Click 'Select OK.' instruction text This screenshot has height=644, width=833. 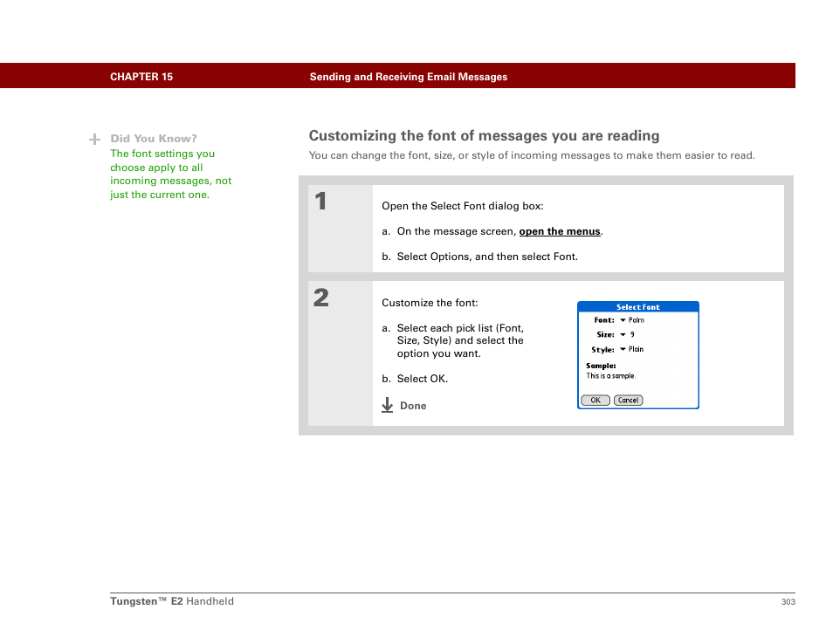[x=423, y=379]
